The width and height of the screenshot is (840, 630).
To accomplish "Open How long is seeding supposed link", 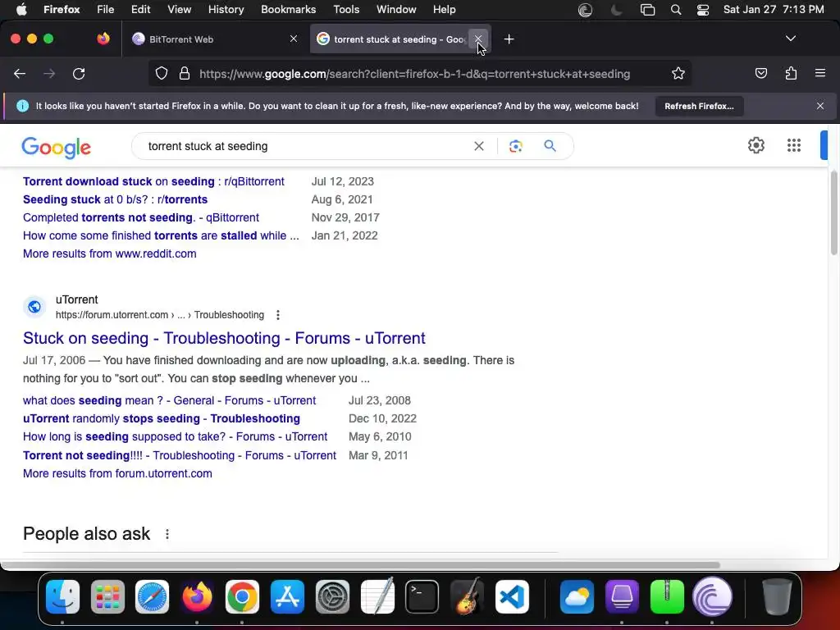I will 176,436.
